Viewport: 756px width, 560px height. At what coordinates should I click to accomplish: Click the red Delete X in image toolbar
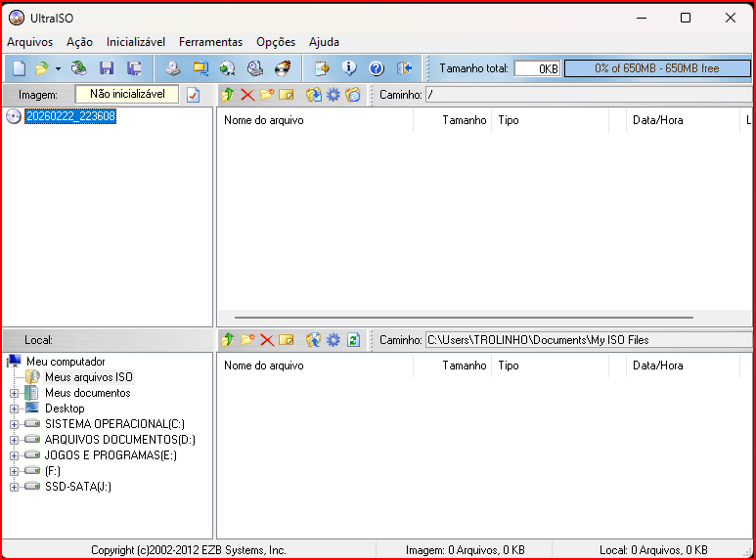(247, 95)
